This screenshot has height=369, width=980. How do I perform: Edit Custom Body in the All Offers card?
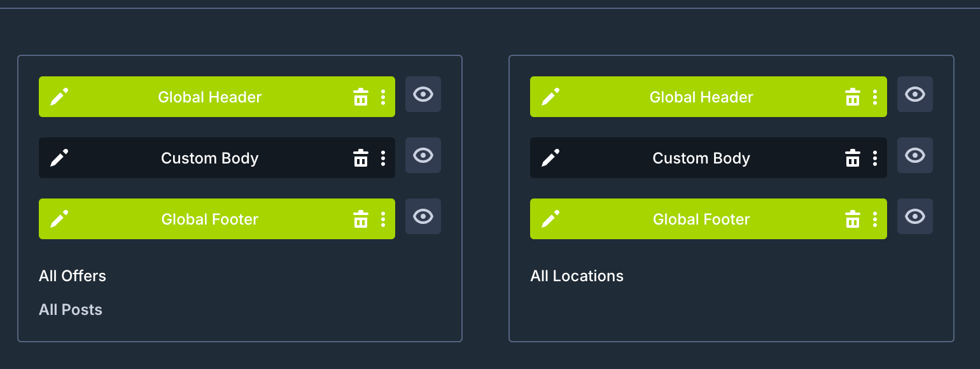click(x=59, y=158)
